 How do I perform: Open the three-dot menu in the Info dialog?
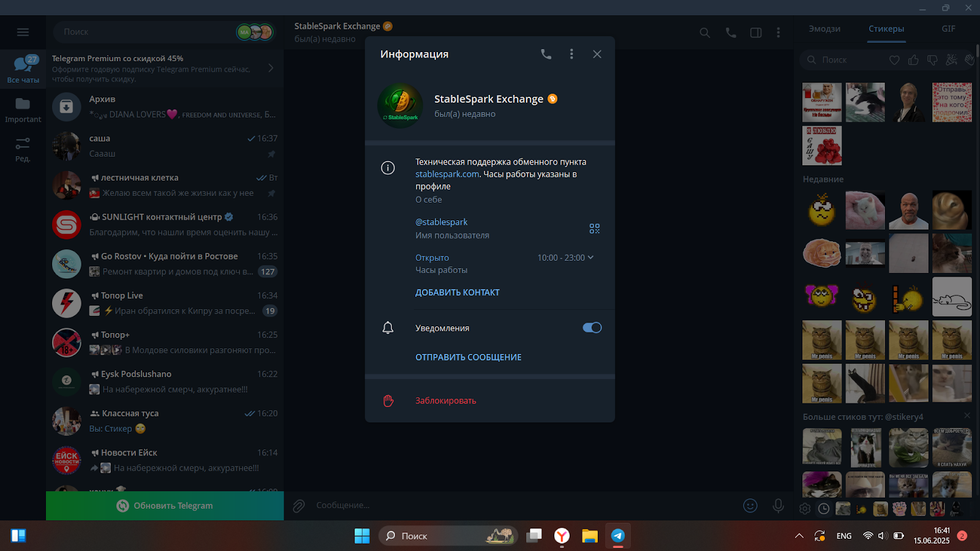click(571, 54)
